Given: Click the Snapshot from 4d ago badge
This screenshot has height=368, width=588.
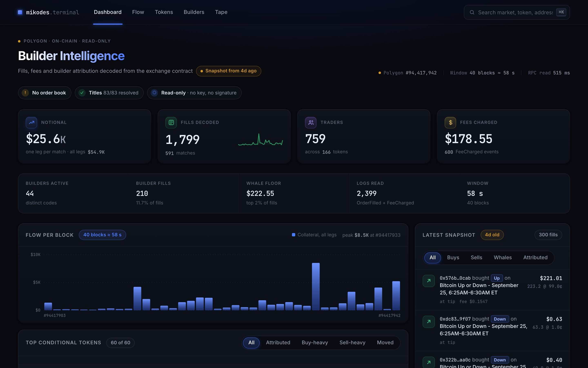Looking at the screenshot, I should pos(229,71).
